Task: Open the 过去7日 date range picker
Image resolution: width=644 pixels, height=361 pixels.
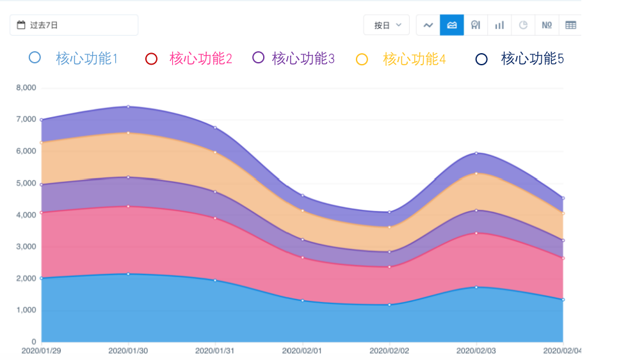Action: coord(74,25)
